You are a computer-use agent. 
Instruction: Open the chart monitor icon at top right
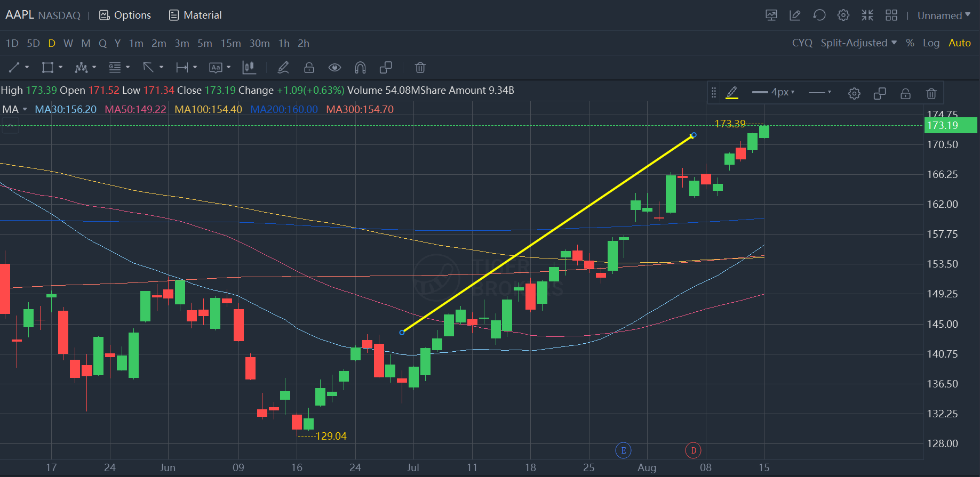click(771, 15)
